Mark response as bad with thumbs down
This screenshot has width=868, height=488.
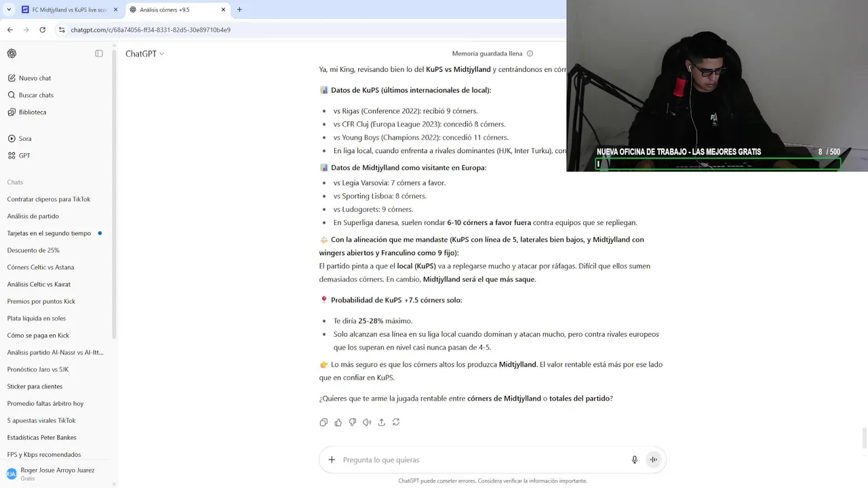click(353, 422)
